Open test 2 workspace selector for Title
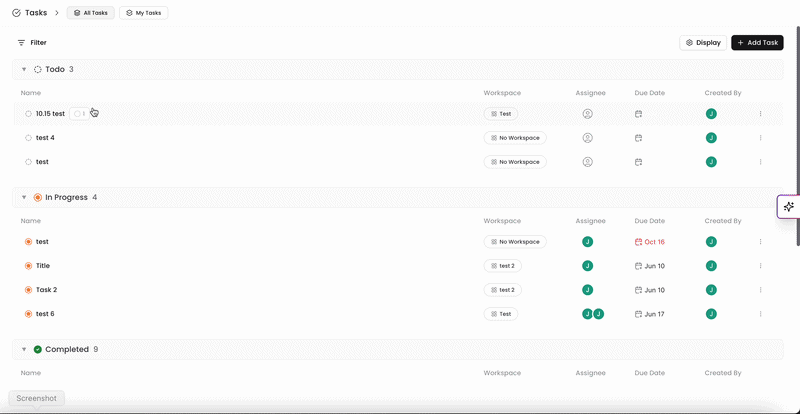The width and height of the screenshot is (800, 414). pos(503,266)
